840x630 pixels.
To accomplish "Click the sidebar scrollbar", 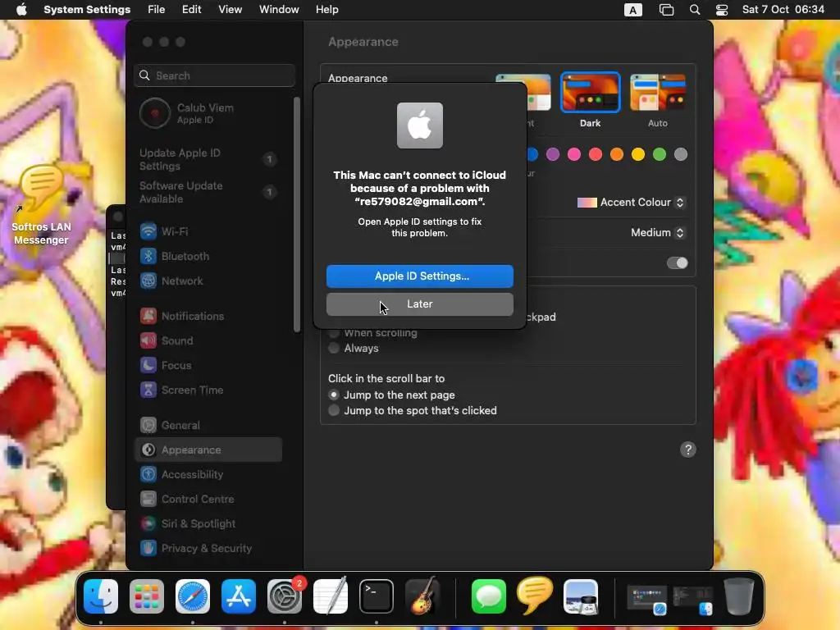I will pyautogui.click(x=297, y=214).
